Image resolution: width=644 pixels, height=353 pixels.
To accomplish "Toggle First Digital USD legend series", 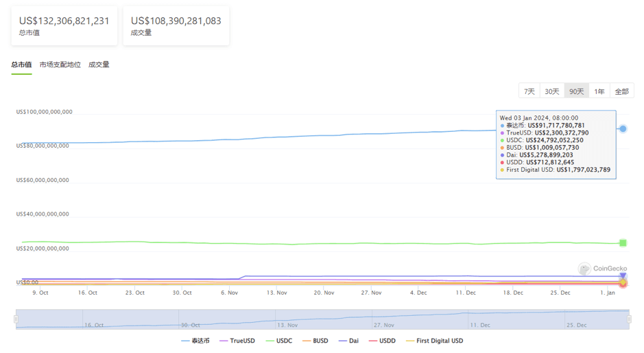I will click(435, 341).
